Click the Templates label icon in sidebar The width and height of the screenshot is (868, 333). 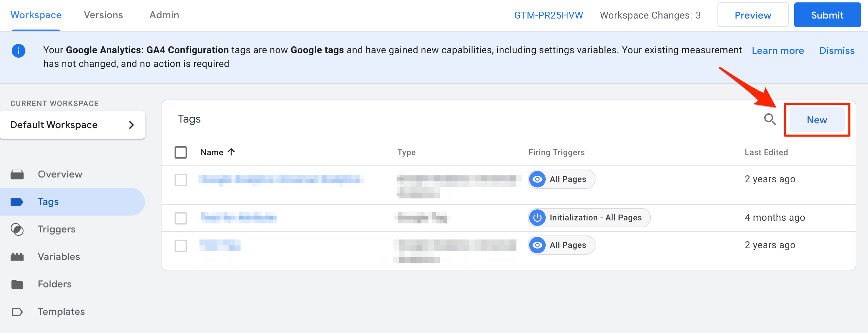point(17,312)
